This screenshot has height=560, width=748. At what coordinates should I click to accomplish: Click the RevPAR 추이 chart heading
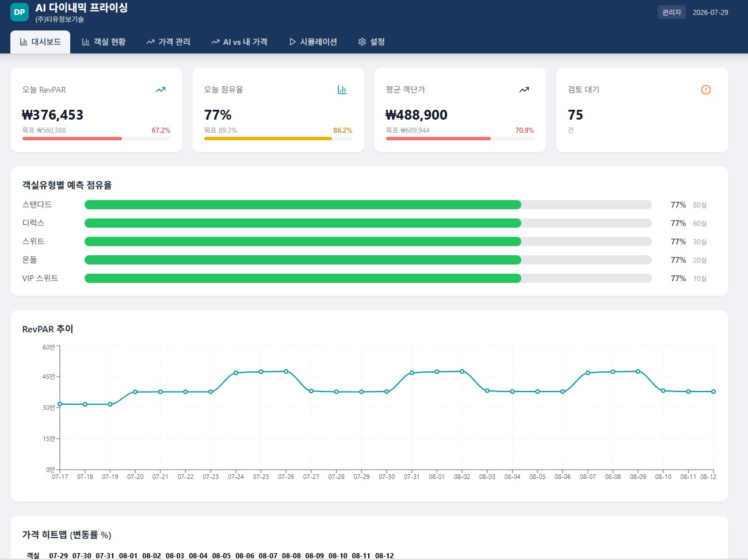[48, 329]
